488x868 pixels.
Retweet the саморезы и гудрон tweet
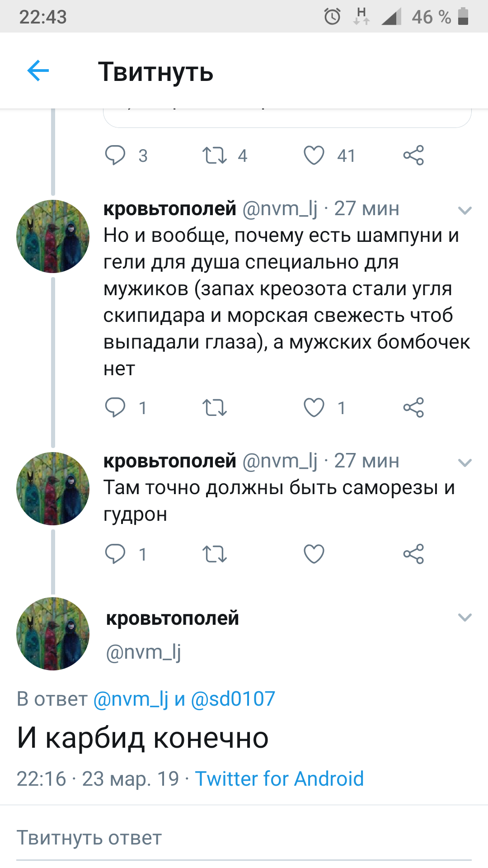click(214, 554)
